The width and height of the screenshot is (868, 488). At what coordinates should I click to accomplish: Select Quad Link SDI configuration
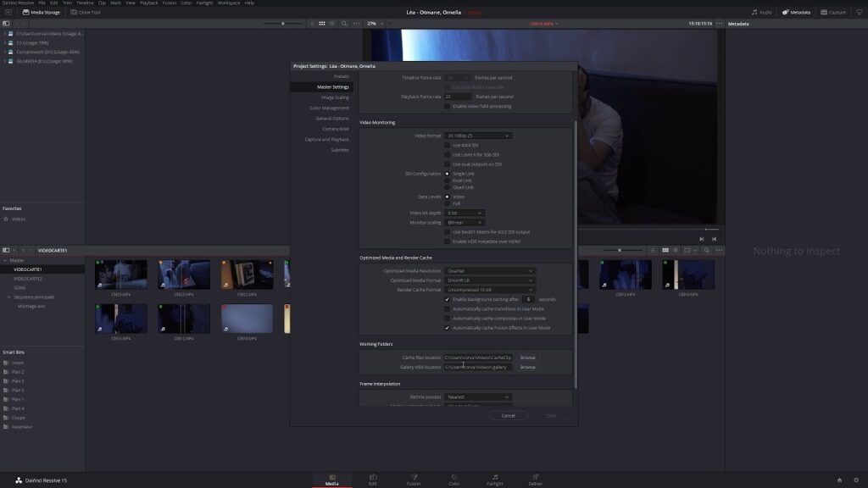click(448, 187)
